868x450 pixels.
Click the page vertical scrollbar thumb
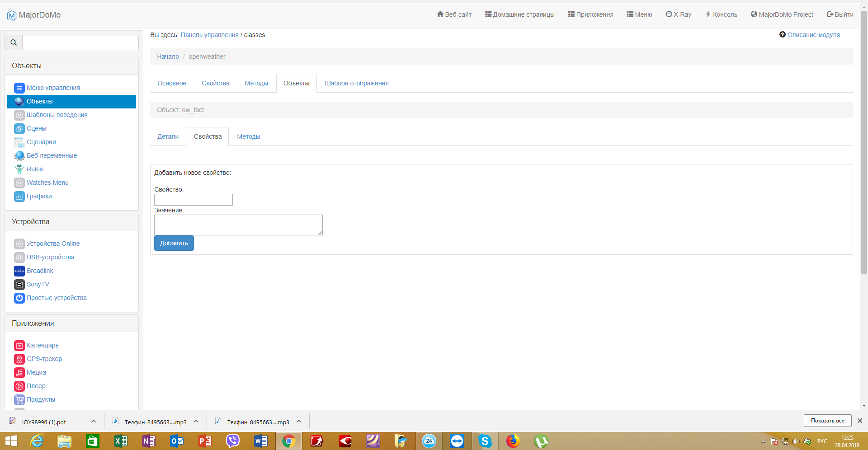tap(864, 142)
